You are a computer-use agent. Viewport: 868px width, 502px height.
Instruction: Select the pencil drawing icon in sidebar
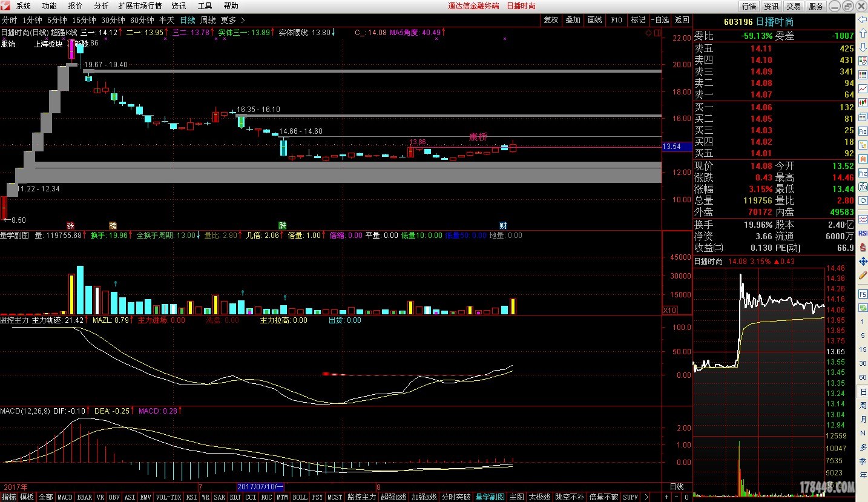[x=863, y=275]
